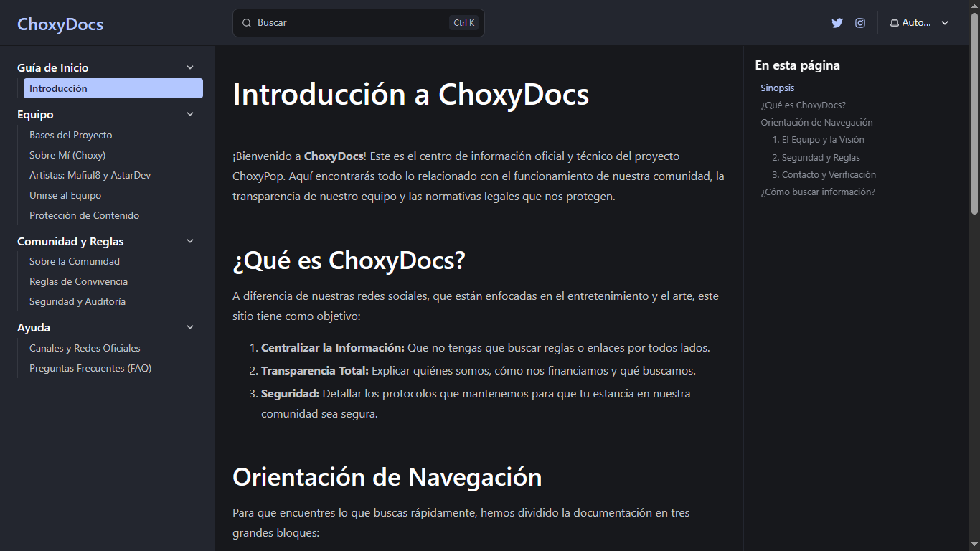This screenshot has height=551, width=980.
Task: Open the Sobre Mí (Choxy) page
Action: click(67, 155)
